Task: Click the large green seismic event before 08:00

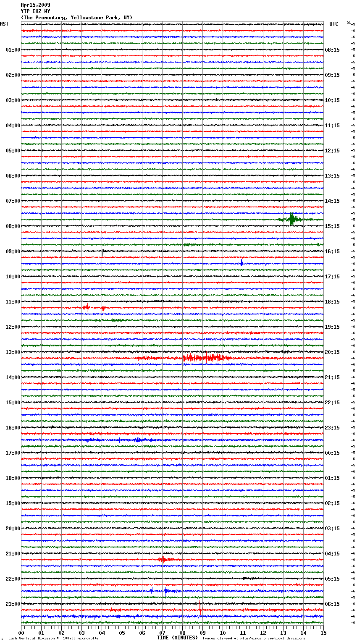Action: [293, 220]
